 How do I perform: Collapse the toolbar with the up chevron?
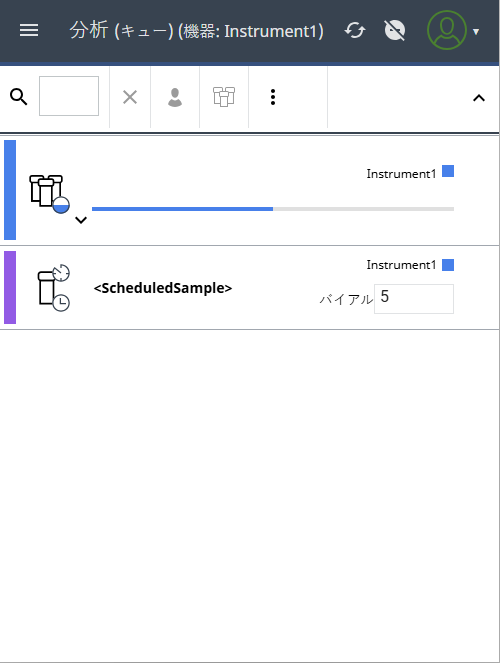[x=479, y=98]
